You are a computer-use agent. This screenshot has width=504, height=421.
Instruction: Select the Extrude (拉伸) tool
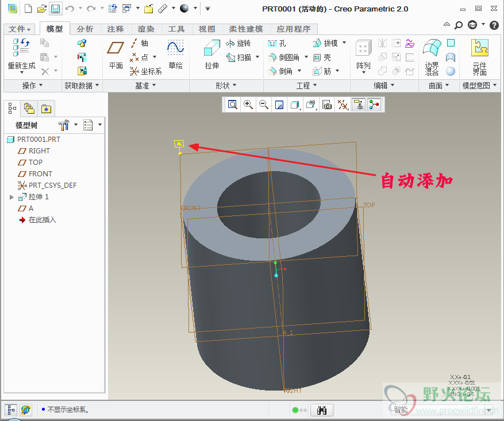click(x=212, y=55)
